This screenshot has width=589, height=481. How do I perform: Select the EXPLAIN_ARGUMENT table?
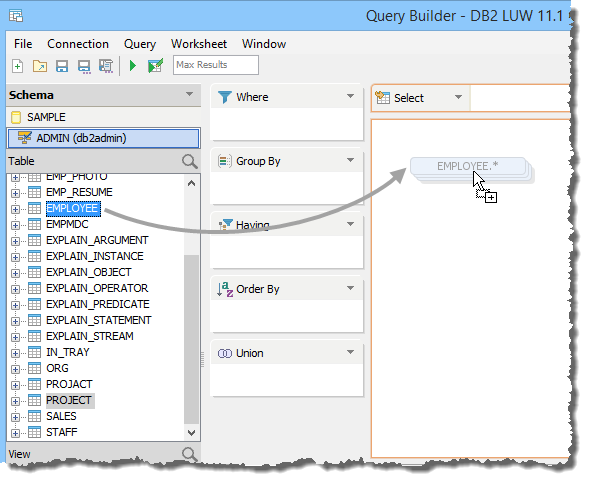(97, 240)
